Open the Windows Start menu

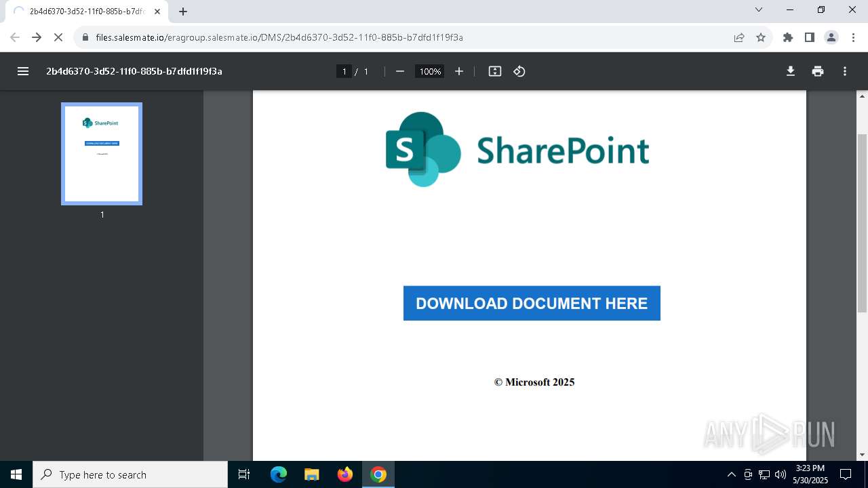16,474
